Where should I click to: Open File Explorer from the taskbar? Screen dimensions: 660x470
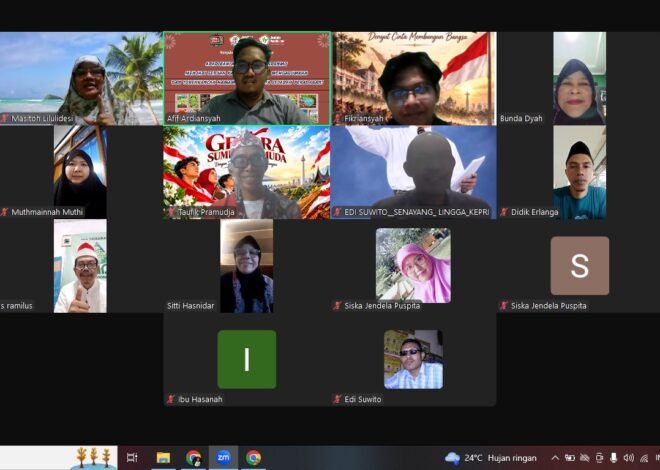(163, 458)
